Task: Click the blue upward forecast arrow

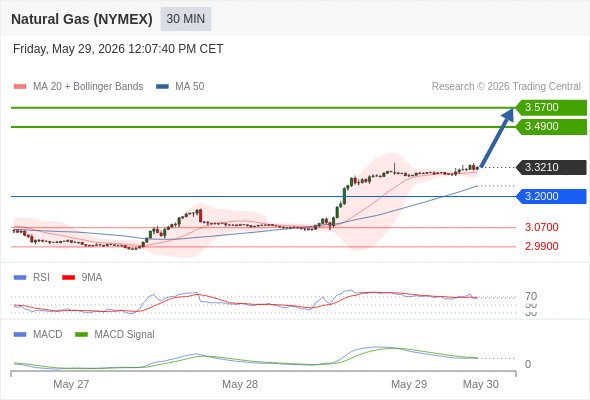Action: (497, 138)
